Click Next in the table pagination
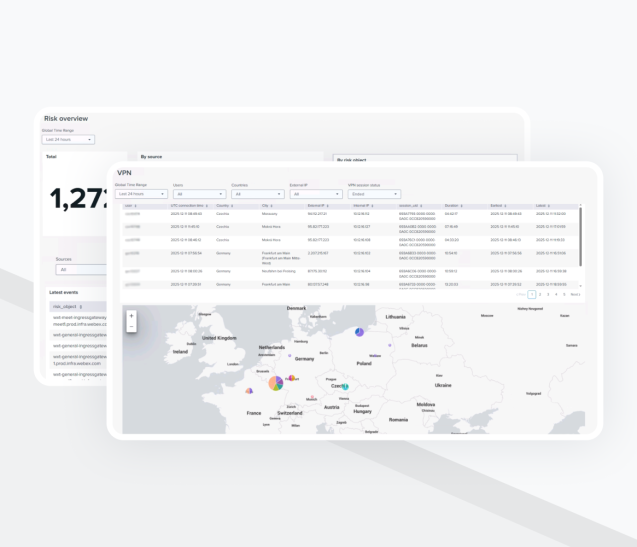Screen dimensions: 637x547 pos(575,295)
